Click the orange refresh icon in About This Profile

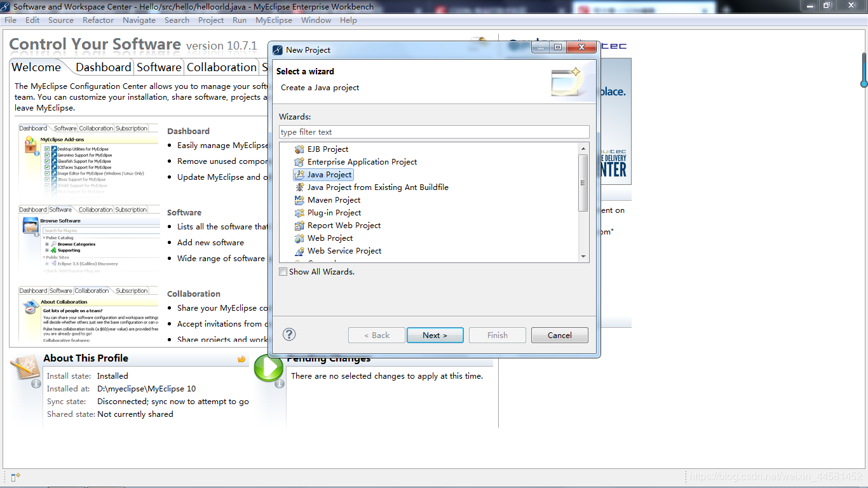tap(241, 359)
